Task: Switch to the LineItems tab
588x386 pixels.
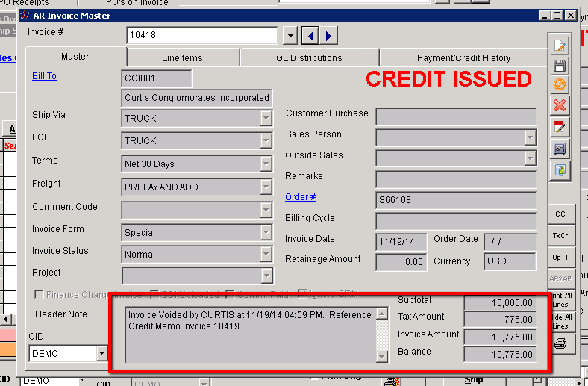Action: 183,57
